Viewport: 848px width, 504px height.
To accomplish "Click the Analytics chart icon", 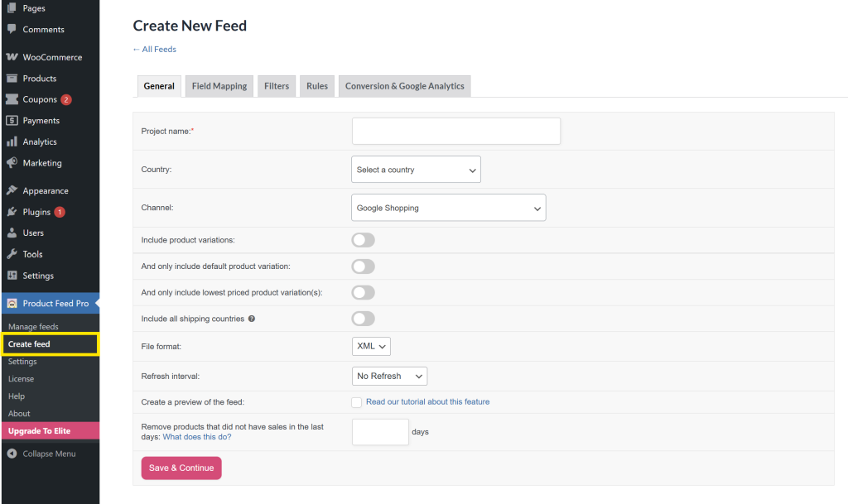I will pyautogui.click(x=10, y=142).
